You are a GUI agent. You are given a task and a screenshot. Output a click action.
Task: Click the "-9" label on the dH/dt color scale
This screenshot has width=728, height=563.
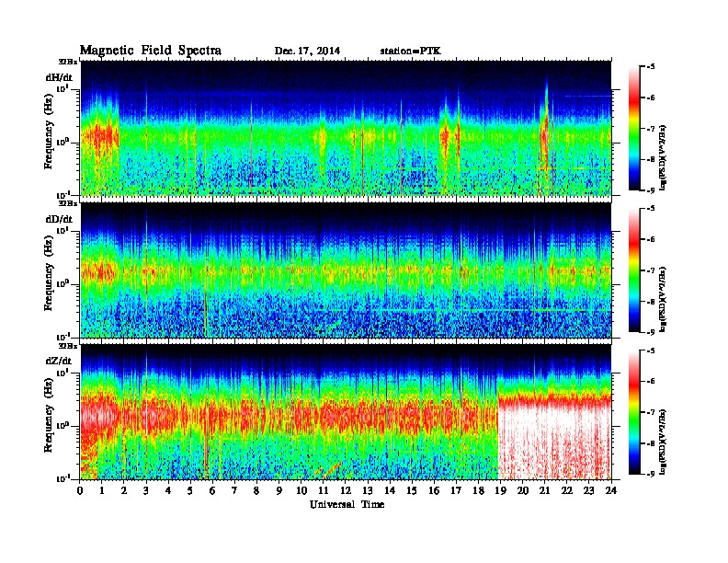[x=651, y=190]
